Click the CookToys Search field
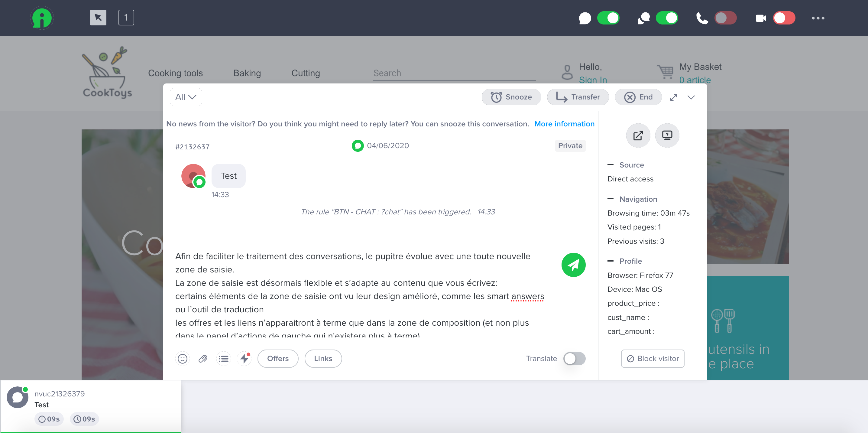This screenshot has height=433, width=868. [454, 73]
